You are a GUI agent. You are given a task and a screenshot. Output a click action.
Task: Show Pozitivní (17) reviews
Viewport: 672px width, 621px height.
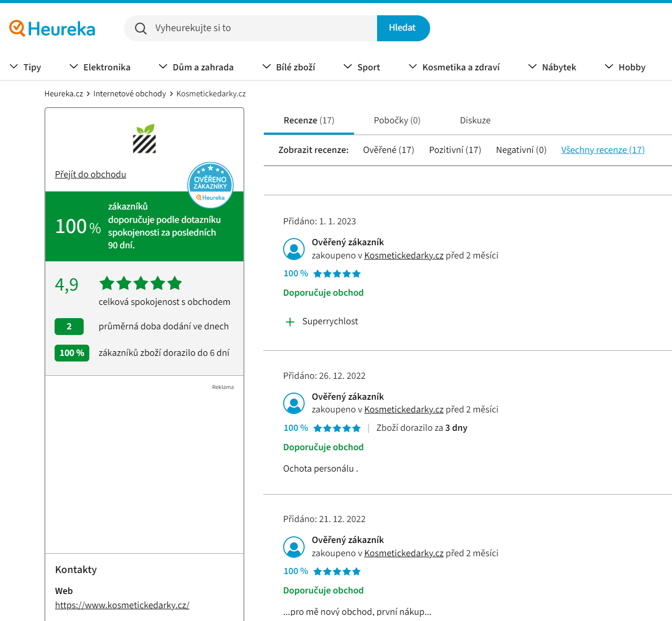coord(455,150)
